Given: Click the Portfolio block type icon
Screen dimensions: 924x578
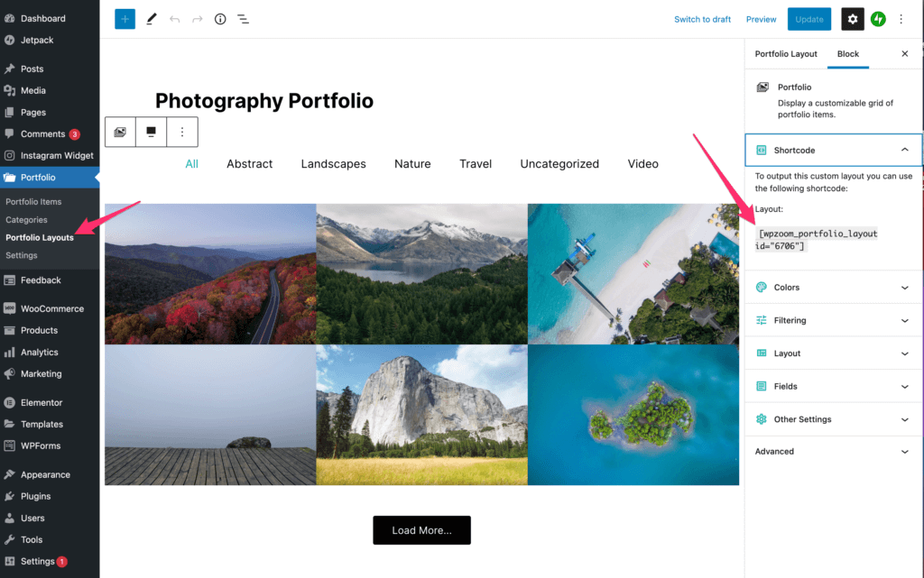Looking at the screenshot, I should 120,132.
